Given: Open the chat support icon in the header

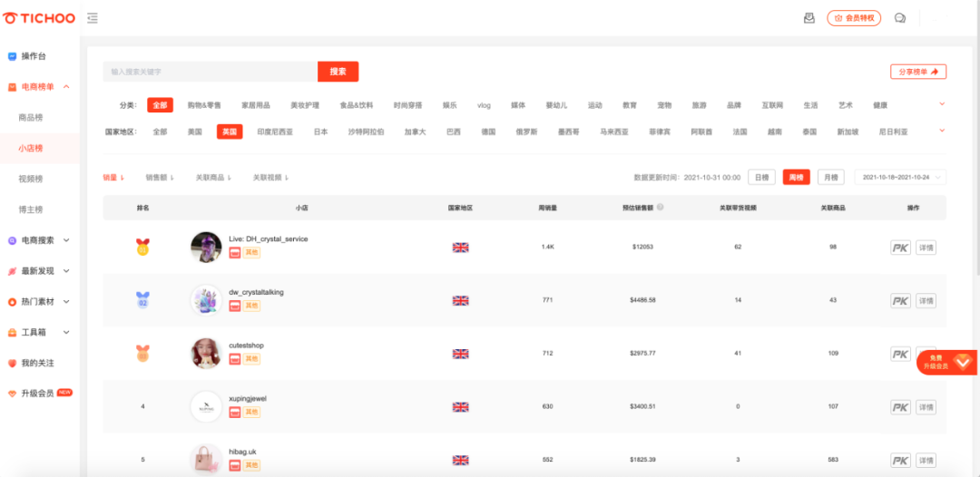Looking at the screenshot, I should pos(900,18).
